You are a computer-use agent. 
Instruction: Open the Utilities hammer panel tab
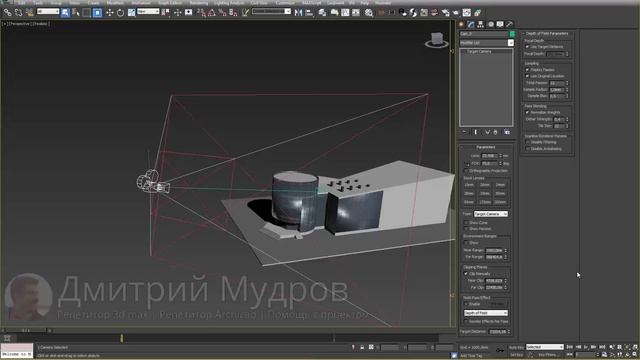tap(509, 24)
